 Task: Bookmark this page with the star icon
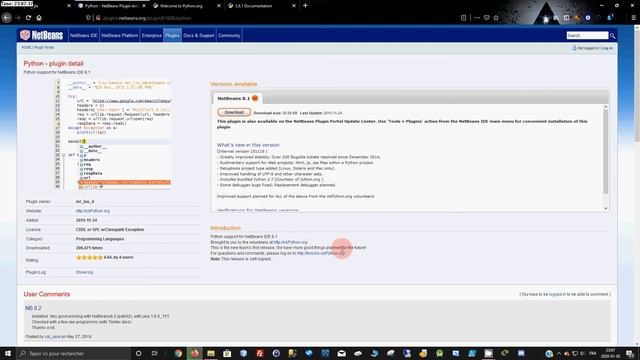[x=496, y=18]
